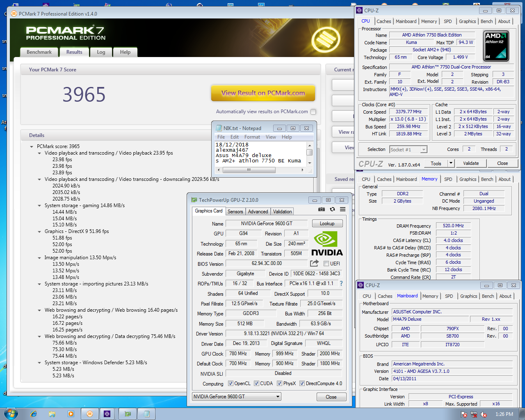Click the BIOS share/export arrow icon in GPU-Z
Image resolution: width=525 pixels, height=420 pixels.
(315, 263)
